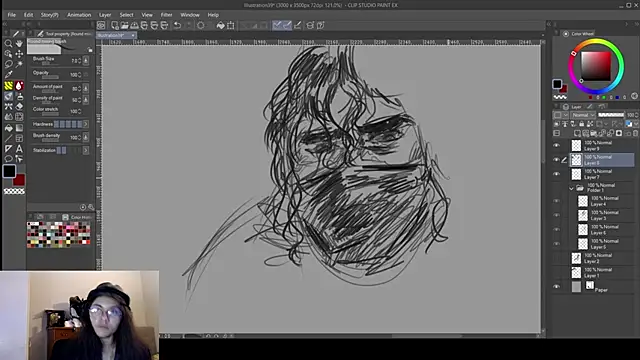640x360 pixels.
Task: Select the Figure line tool
Action: [8, 138]
